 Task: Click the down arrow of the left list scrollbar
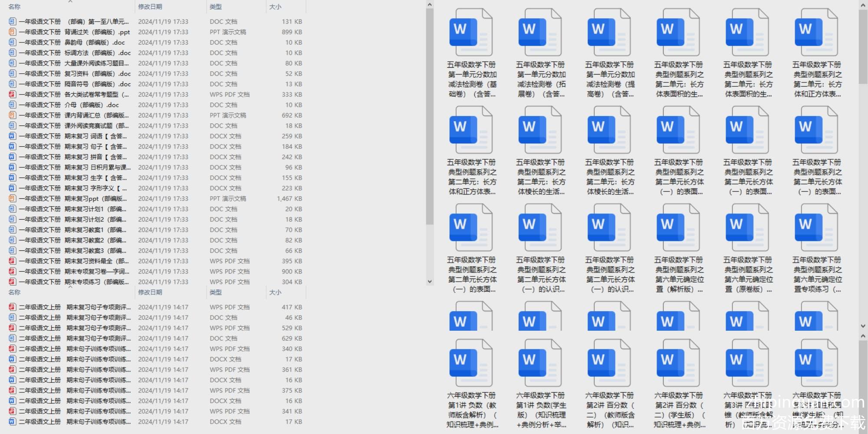[430, 281]
